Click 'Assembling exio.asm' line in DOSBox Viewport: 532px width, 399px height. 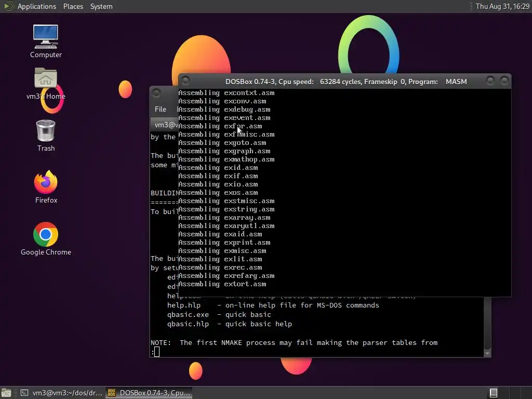tap(218, 184)
